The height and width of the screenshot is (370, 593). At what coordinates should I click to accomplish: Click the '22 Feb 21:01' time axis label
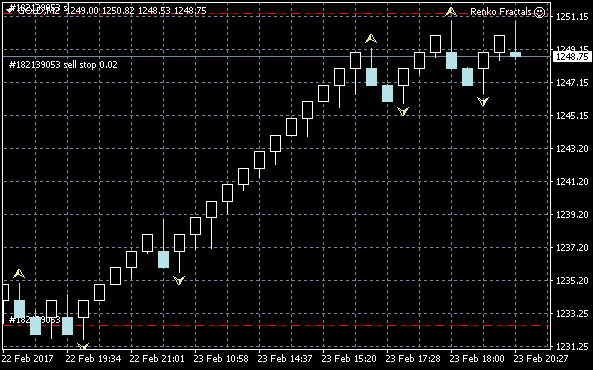tap(157, 358)
